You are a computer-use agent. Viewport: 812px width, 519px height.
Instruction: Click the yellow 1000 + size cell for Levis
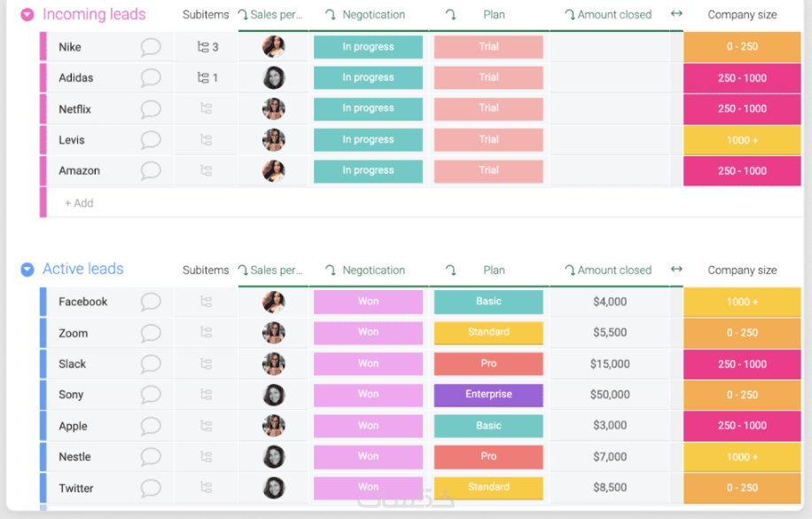tap(742, 140)
